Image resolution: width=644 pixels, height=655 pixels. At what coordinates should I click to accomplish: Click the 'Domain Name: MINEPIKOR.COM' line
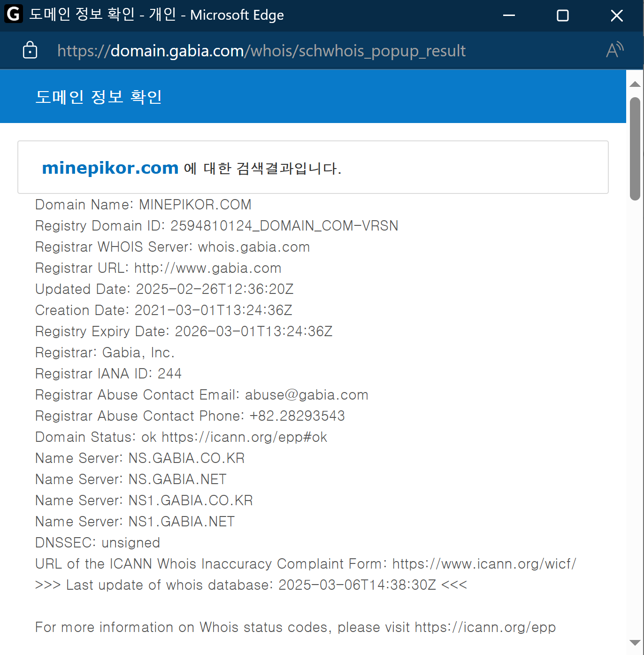[x=143, y=205]
